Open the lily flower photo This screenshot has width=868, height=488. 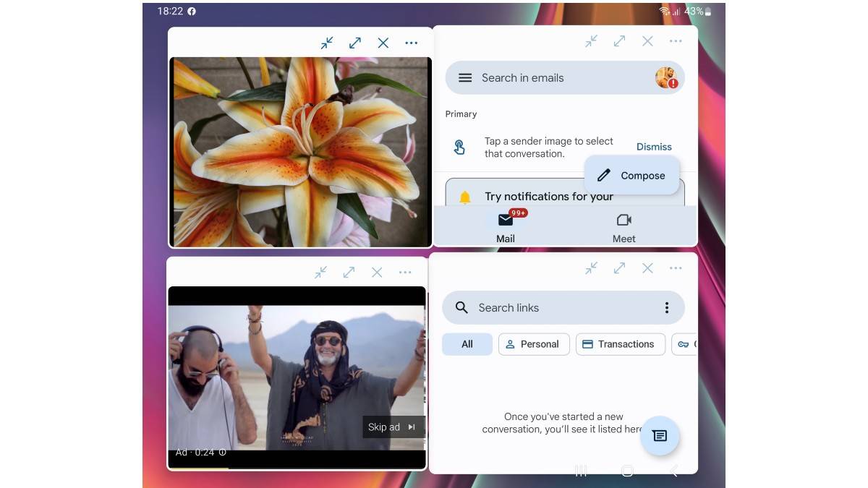click(x=300, y=152)
